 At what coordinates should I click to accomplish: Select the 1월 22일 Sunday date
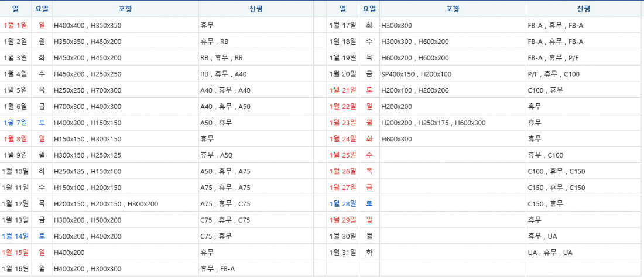[342, 106]
